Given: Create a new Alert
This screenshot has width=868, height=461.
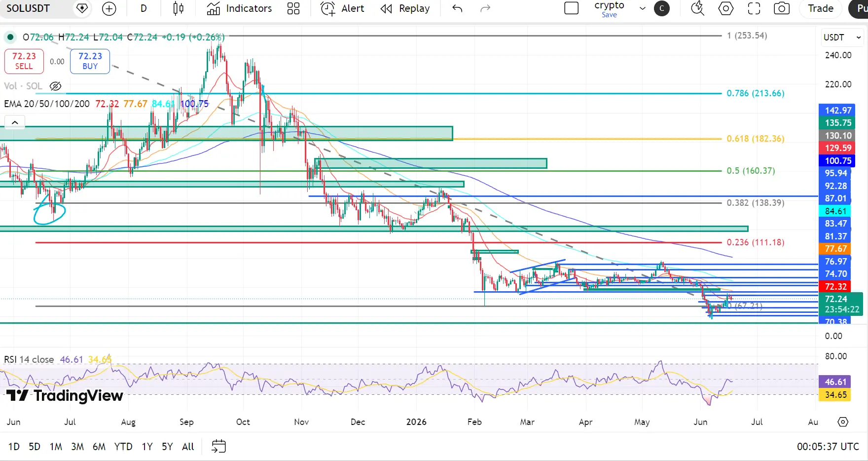Looking at the screenshot, I should pos(342,8).
